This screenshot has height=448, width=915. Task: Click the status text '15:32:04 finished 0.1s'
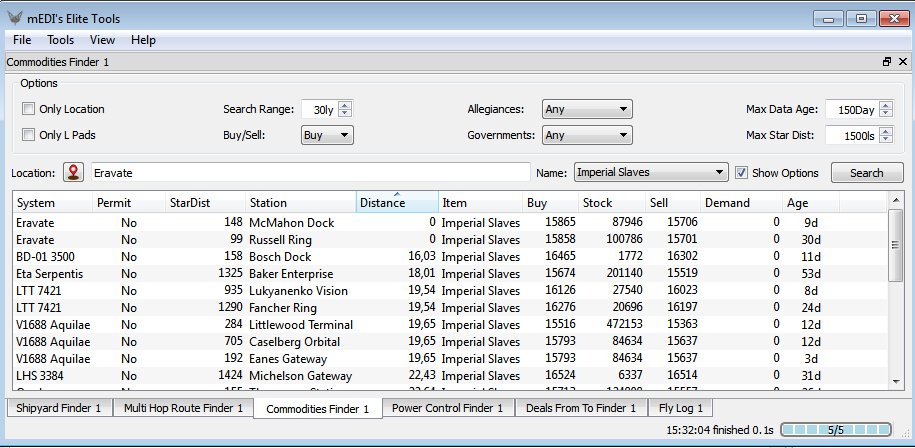[x=720, y=430]
